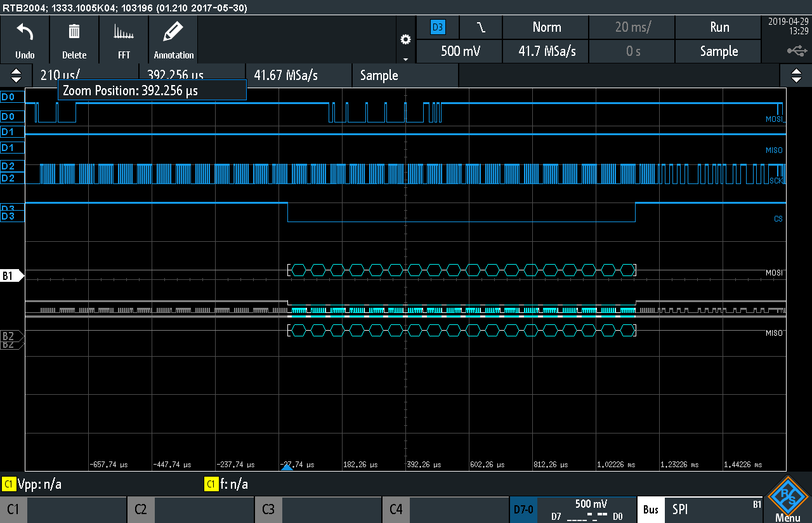The image size is (812, 523).
Task: Click the falling edge trigger slope icon
Action: (x=481, y=27)
